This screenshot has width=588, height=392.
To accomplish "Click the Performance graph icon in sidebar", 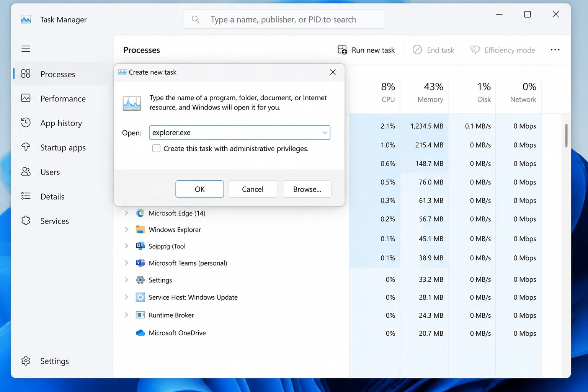I will pyautogui.click(x=26, y=98).
